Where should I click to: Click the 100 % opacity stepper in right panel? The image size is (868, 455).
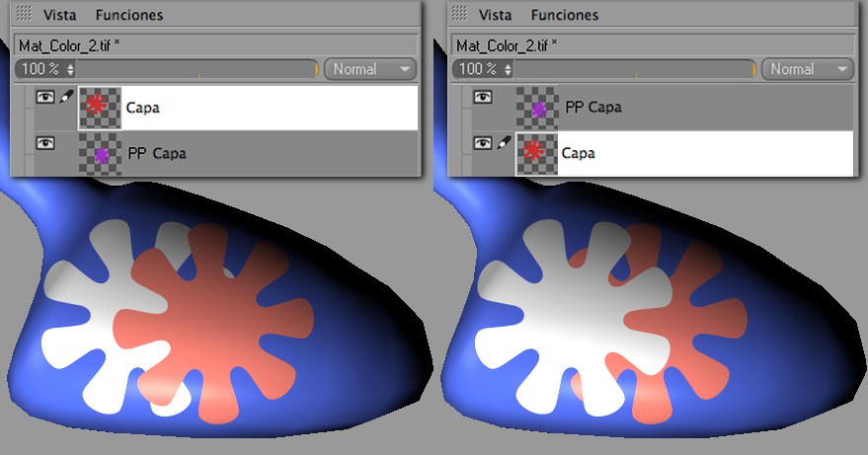click(x=508, y=69)
